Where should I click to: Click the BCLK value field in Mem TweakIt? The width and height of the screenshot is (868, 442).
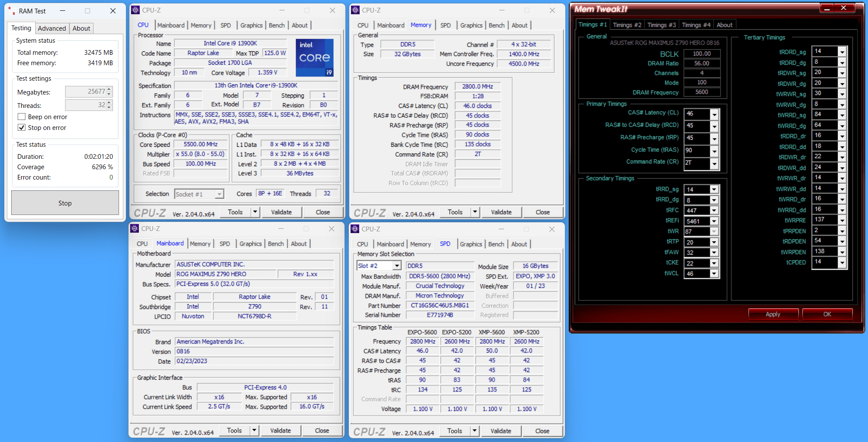[702, 54]
